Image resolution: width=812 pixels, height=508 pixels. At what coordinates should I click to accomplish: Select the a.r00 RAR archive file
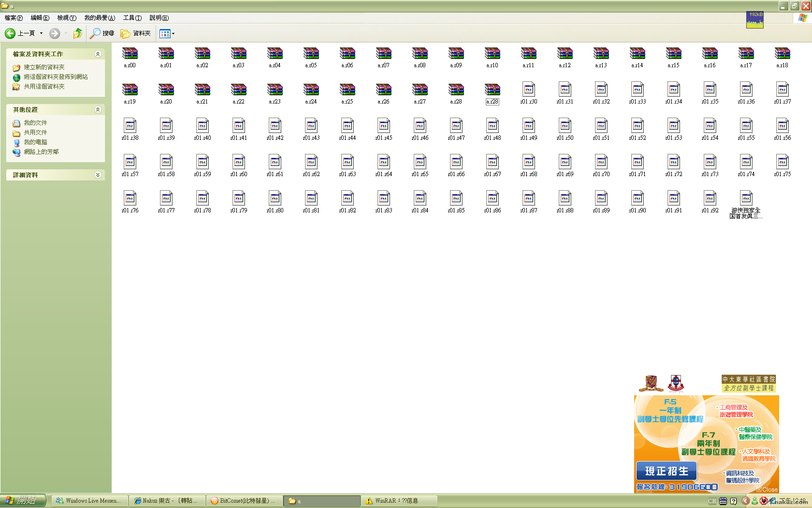(x=130, y=54)
